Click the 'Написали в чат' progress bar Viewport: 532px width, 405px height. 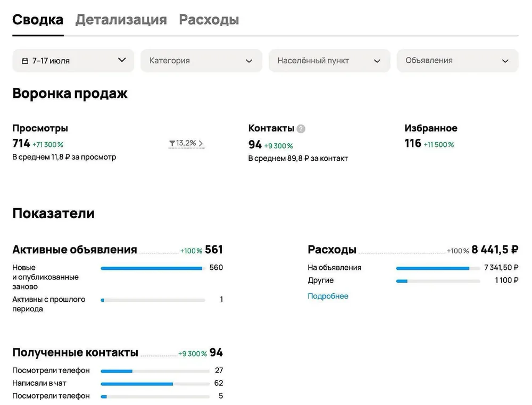click(x=155, y=384)
